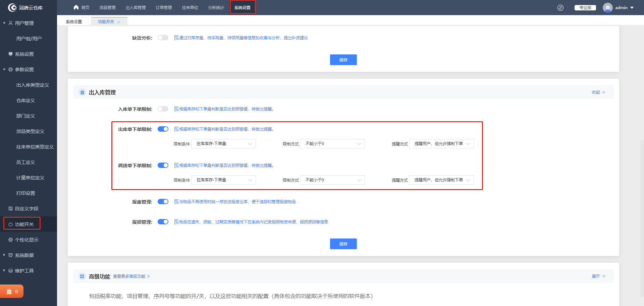Open 调拨单 提醒方式 dropdown
Viewport: 644px width, 306px height.
tap(441, 180)
